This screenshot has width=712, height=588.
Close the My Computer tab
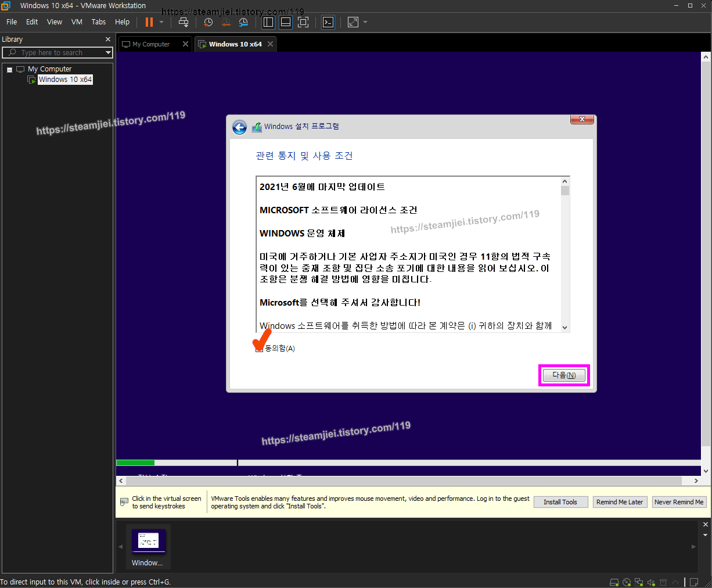click(x=185, y=44)
